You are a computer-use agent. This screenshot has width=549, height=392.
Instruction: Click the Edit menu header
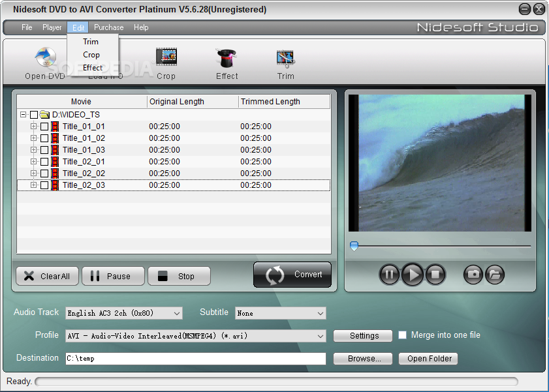(78, 27)
